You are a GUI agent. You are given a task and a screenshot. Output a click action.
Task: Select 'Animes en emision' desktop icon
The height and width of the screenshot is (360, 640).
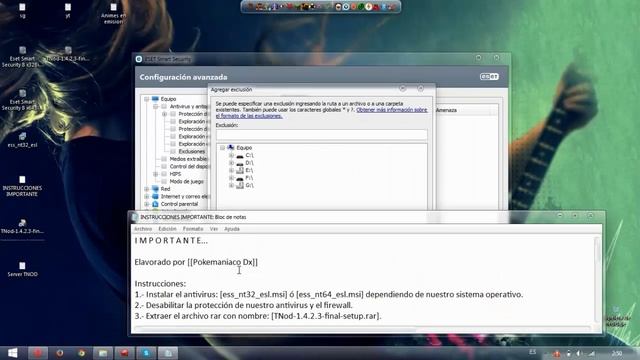pos(113,13)
